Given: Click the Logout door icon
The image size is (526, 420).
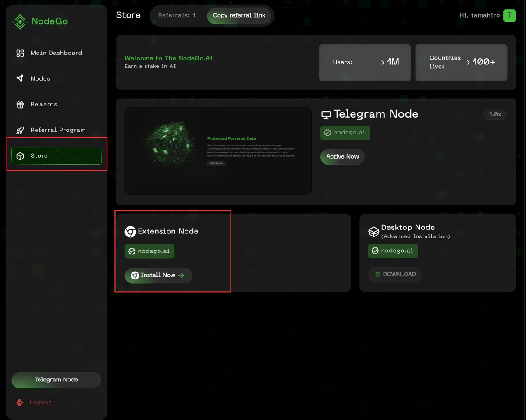Looking at the screenshot, I should click(20, 402).
